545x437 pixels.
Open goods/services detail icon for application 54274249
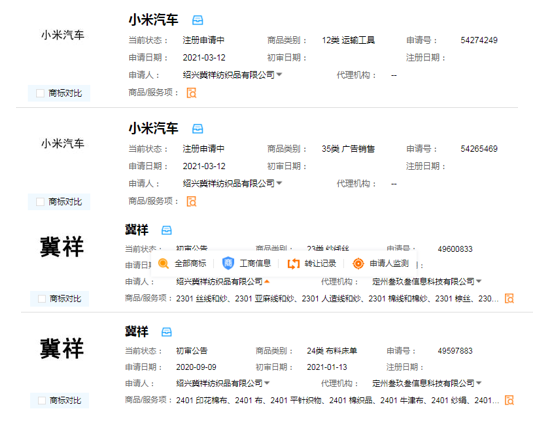pos(192,93)
